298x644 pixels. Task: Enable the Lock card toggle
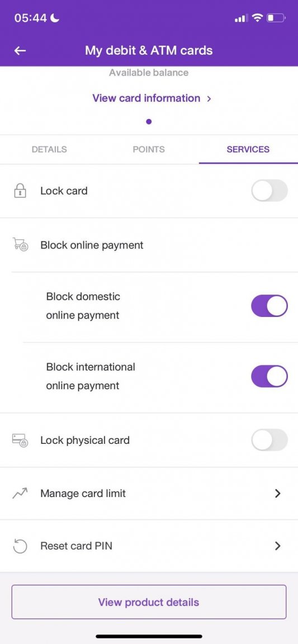point(269,191)
